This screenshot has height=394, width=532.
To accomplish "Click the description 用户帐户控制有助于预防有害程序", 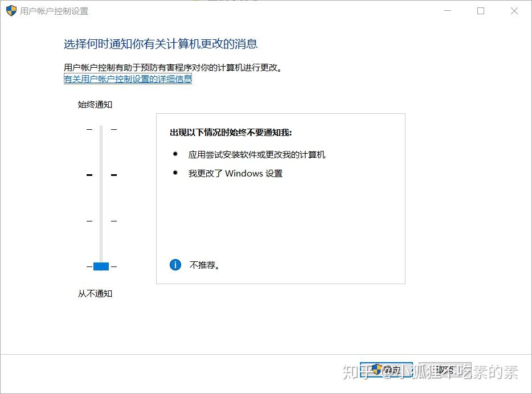I will point(173,68).
